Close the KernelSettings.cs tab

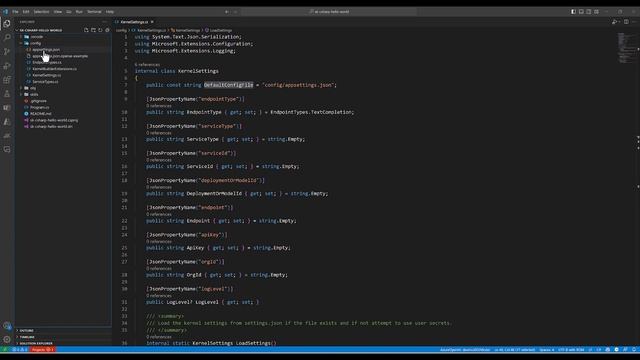[x=152, y=22]
